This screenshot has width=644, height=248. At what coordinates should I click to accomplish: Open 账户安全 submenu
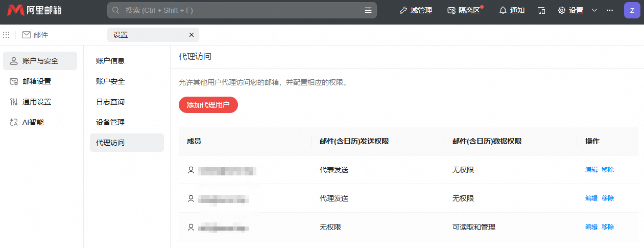[127, 81]
